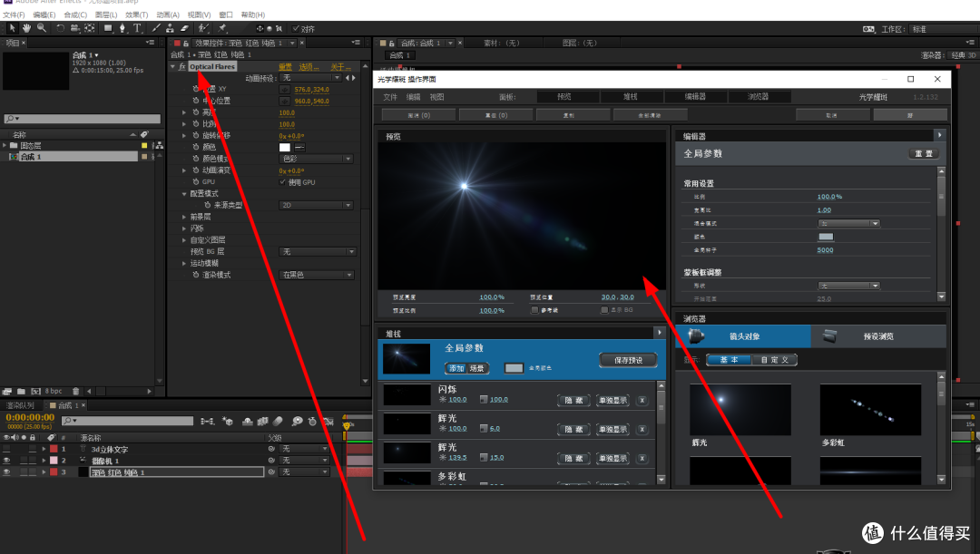Image resolution: width=980 pixels, height=554 pixels.
Task: Select the 基本 display option
Action: coord(728,360)
